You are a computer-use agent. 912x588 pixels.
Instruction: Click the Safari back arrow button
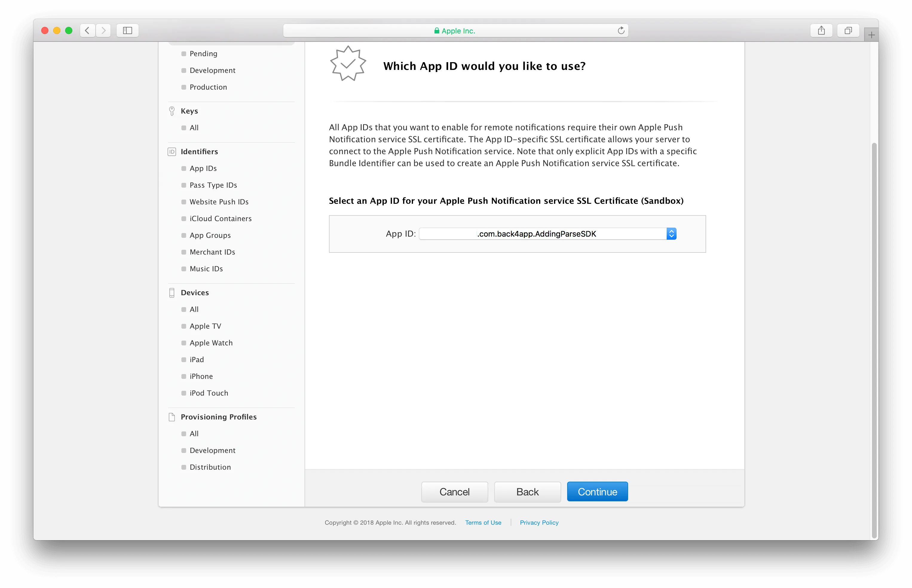click(x=88, y=30)
